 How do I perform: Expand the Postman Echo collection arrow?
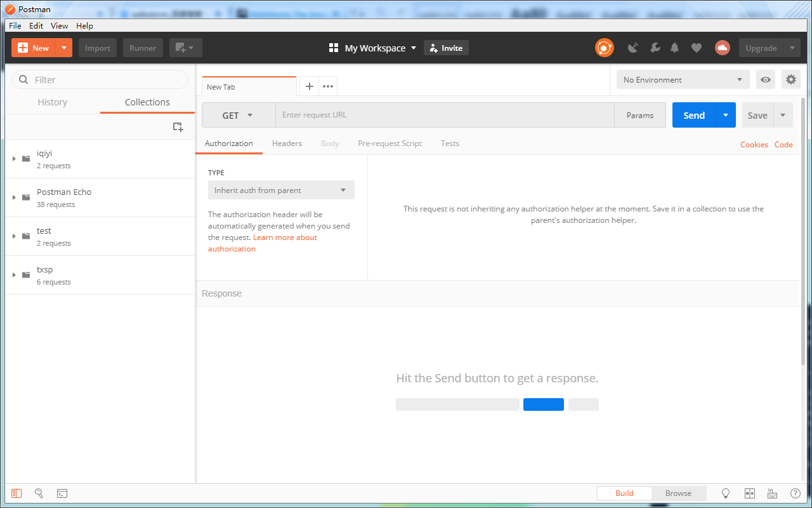[14, 197]
